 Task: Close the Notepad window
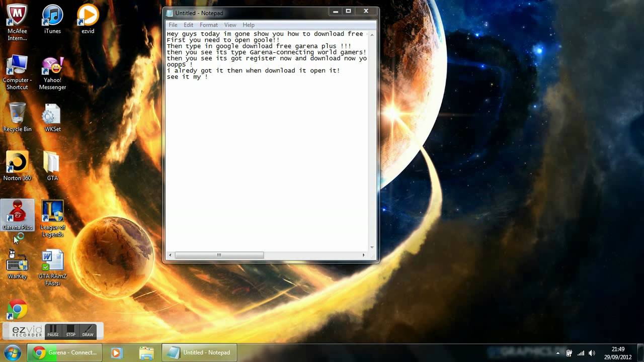(366, 11)
